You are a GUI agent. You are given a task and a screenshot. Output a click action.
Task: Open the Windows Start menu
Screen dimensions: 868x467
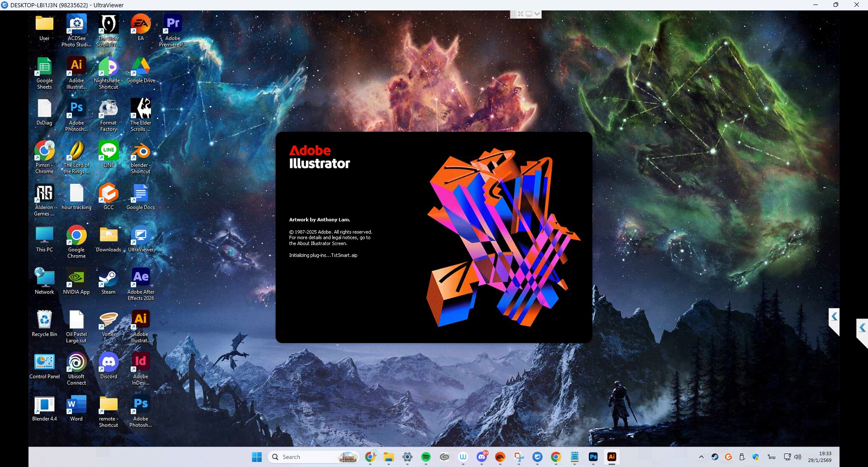pyautogui.click(x=257, y=457)
